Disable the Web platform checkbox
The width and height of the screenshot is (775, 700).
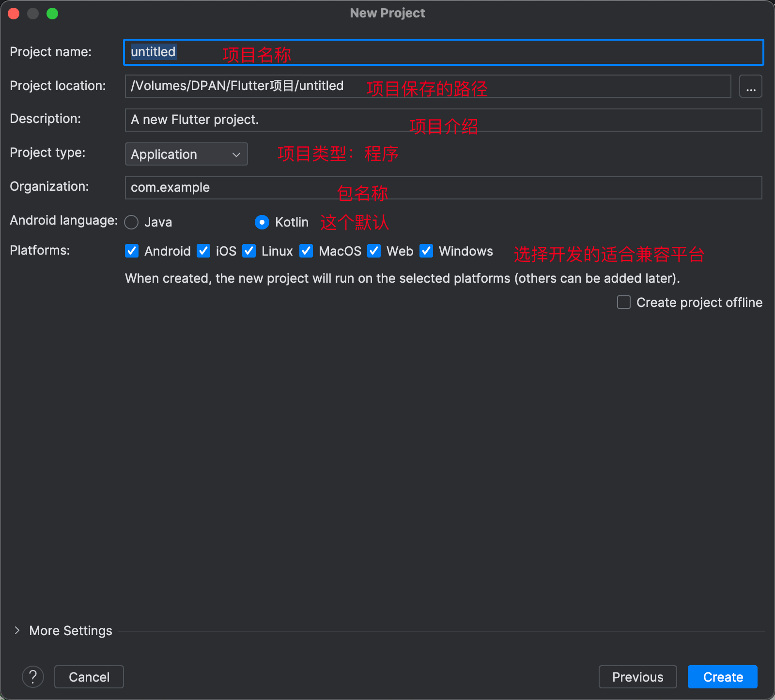(x=374, y=251)
